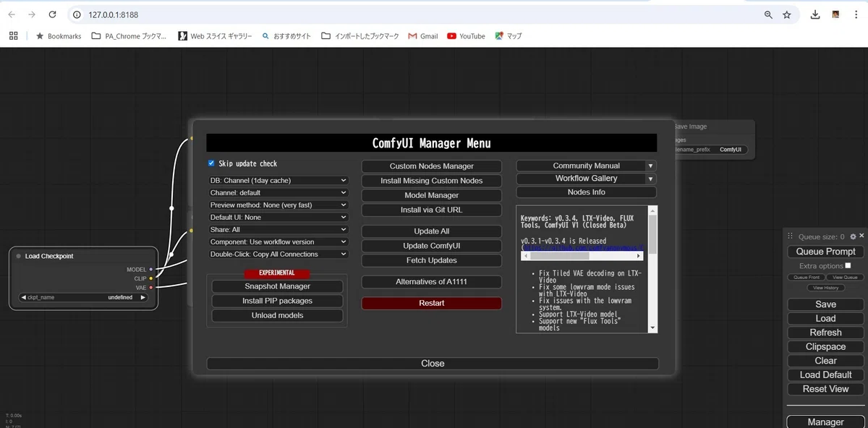
Task: Click the Queue Prompt button
Action: (x=825, y=252)
